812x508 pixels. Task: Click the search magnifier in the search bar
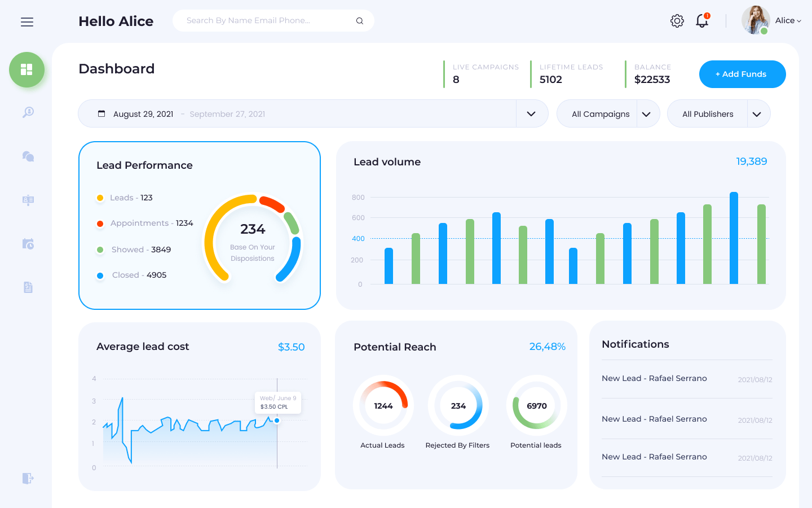click(359, 20)
